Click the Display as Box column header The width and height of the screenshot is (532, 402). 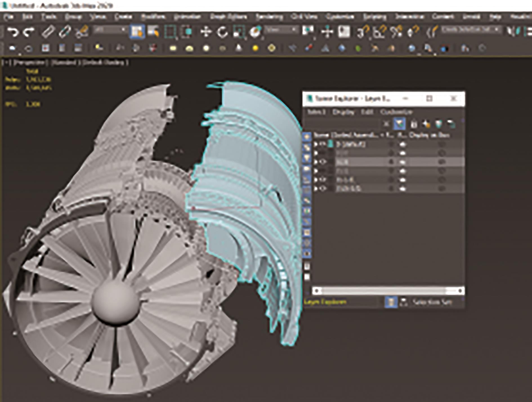(429, 135)
